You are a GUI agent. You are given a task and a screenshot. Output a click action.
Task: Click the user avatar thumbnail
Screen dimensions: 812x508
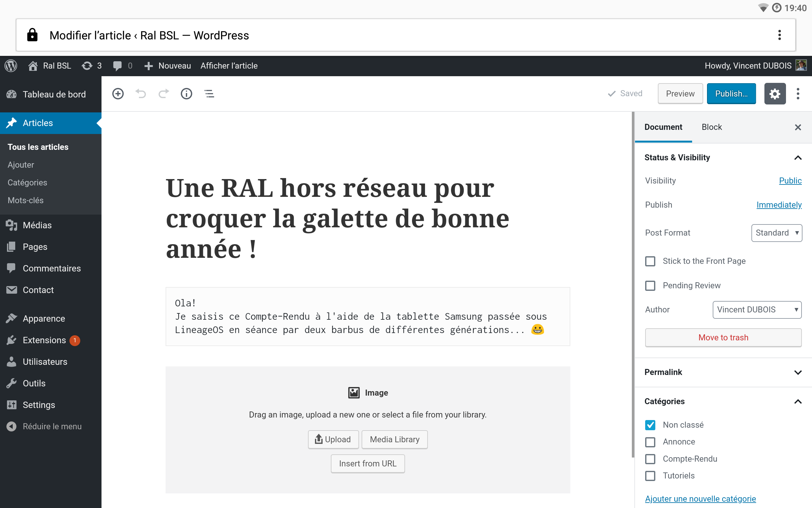[801, 65]
